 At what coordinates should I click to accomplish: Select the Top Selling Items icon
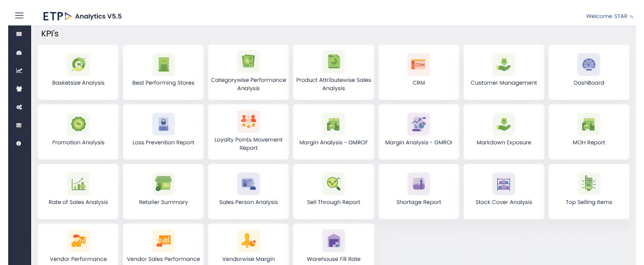(x=589, y=184)
